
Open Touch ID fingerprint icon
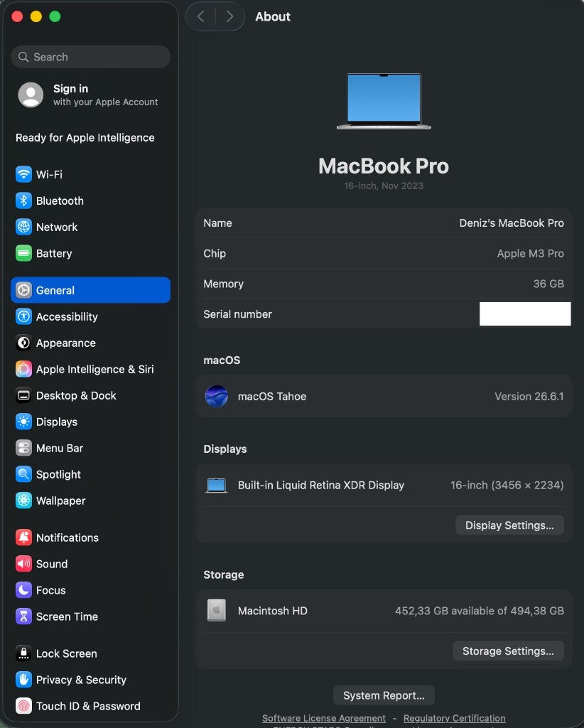[x=23, y=706]
